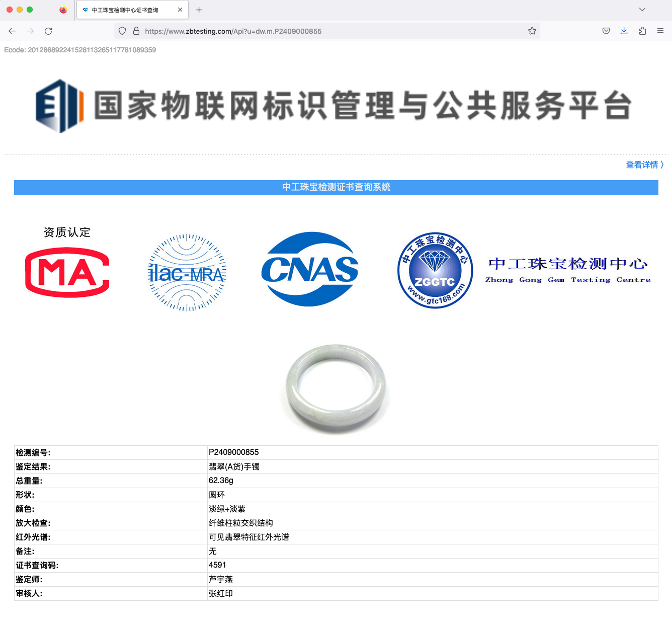Open the Firefox downloads panel

[x=624, y=31]
